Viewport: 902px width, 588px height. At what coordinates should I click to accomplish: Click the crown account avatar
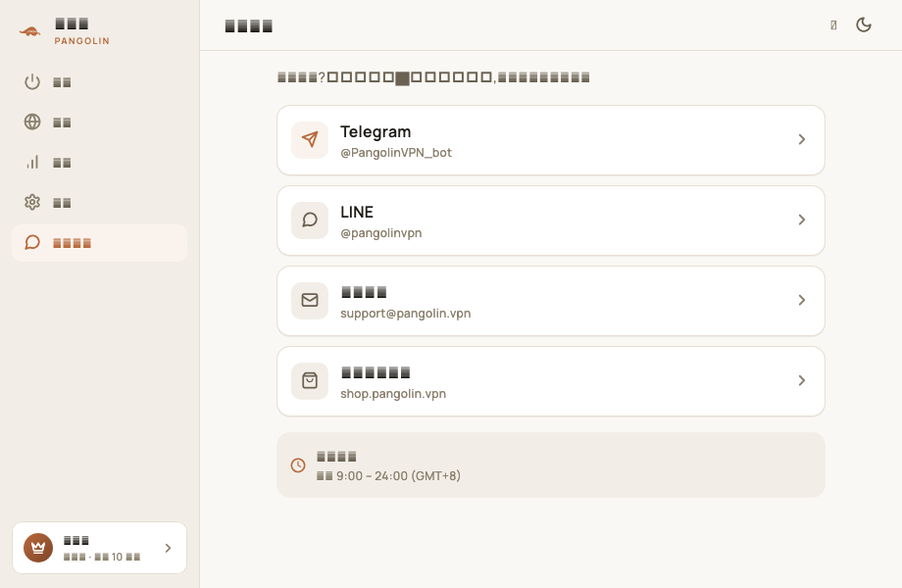pos(38,548)
